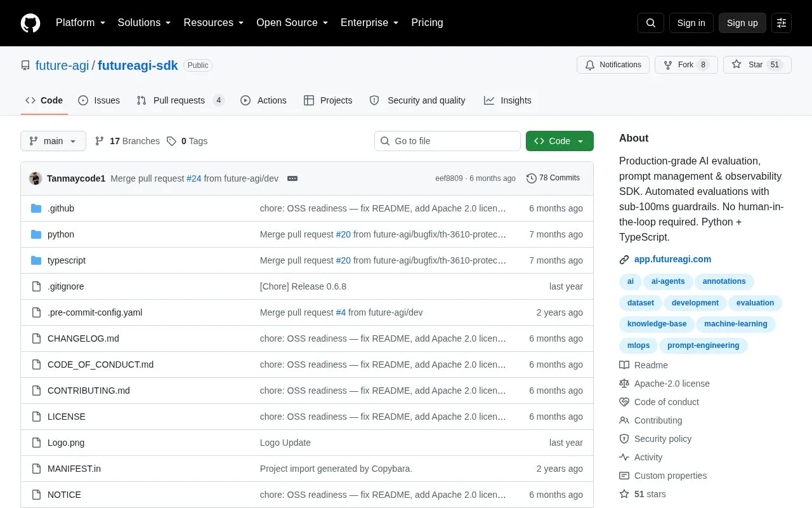The height and width of the screenshot is (508, 812).
Task: Open the Enterprise menu dropdown
Action: (369, 23)
